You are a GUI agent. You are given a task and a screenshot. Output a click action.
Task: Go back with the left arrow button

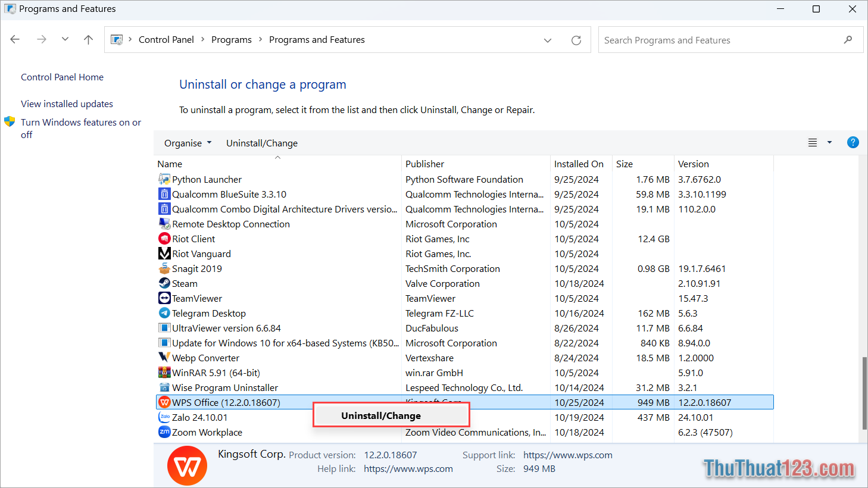(x=15, y=39)
